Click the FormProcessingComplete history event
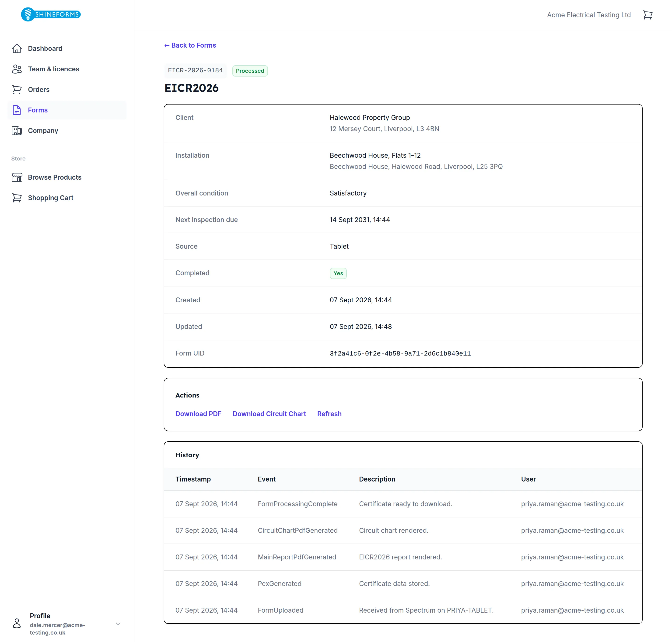This screenshot has height=642, width=672. (x=297, y=504)
